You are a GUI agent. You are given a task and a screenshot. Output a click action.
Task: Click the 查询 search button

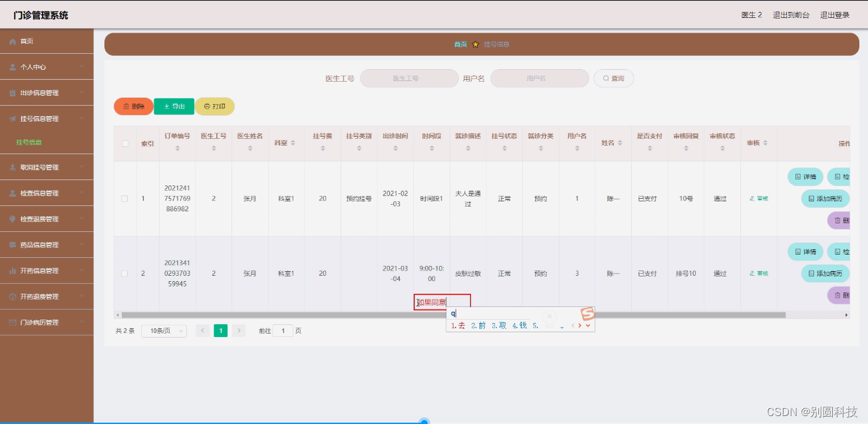[613, 78]
